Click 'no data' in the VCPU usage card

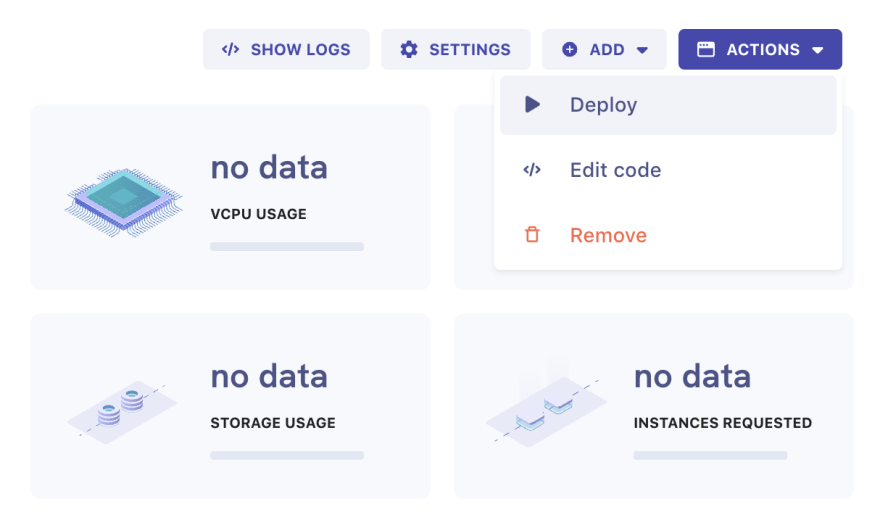point(269,168)
